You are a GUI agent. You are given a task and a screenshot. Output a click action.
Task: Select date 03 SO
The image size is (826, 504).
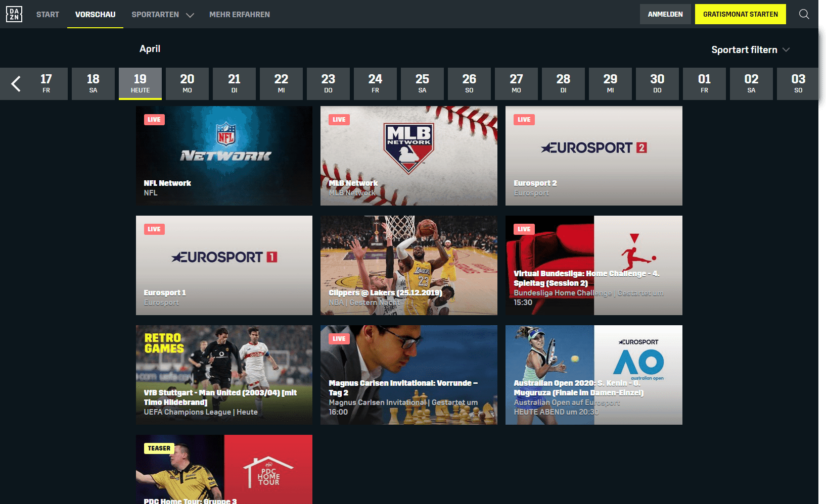click(x=798, y=84)
